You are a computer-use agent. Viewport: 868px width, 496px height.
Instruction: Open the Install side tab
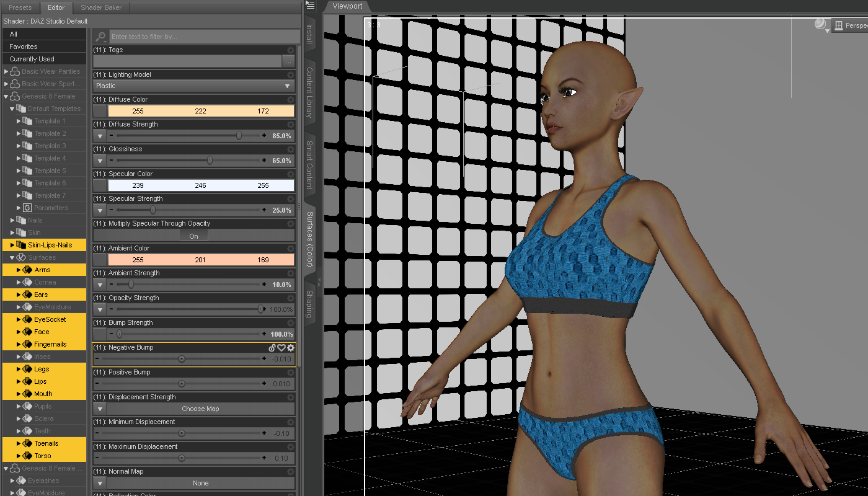coord(309,34)
